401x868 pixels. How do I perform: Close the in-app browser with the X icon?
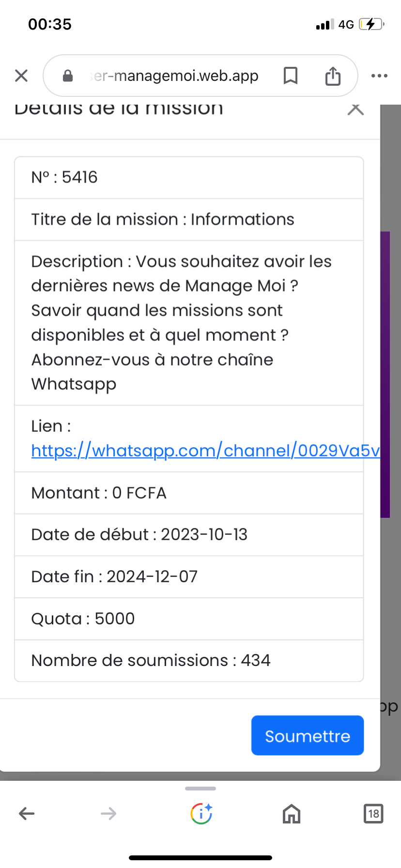(21, 76)
